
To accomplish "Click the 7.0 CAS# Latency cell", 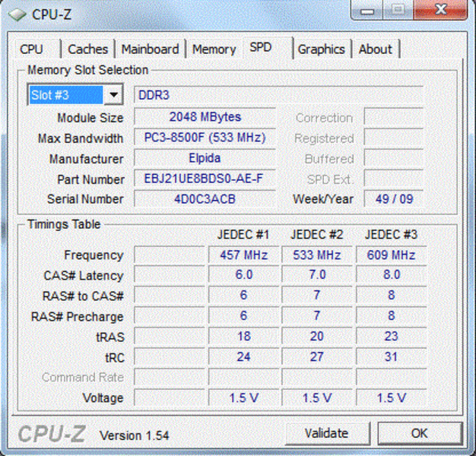I will click(x=317, y=274).
